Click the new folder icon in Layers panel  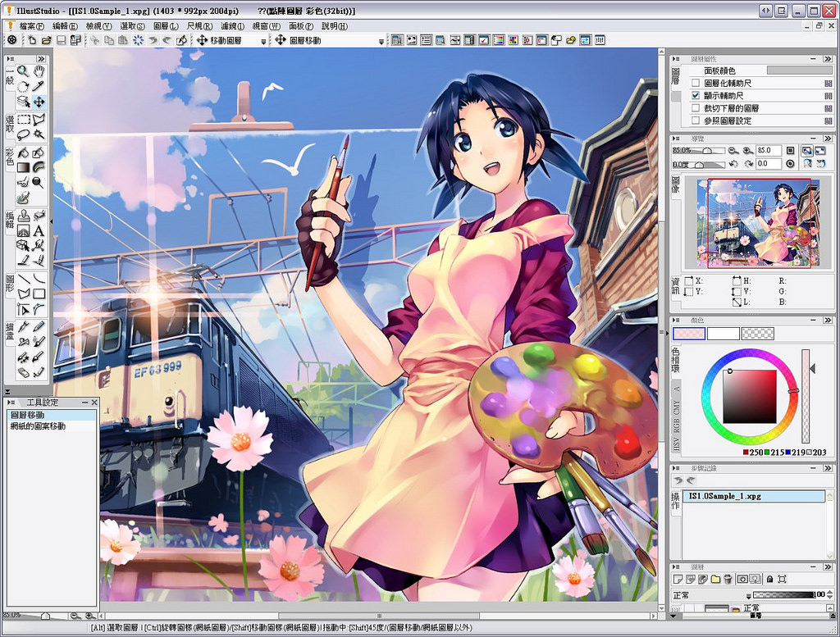pos(715,579)
